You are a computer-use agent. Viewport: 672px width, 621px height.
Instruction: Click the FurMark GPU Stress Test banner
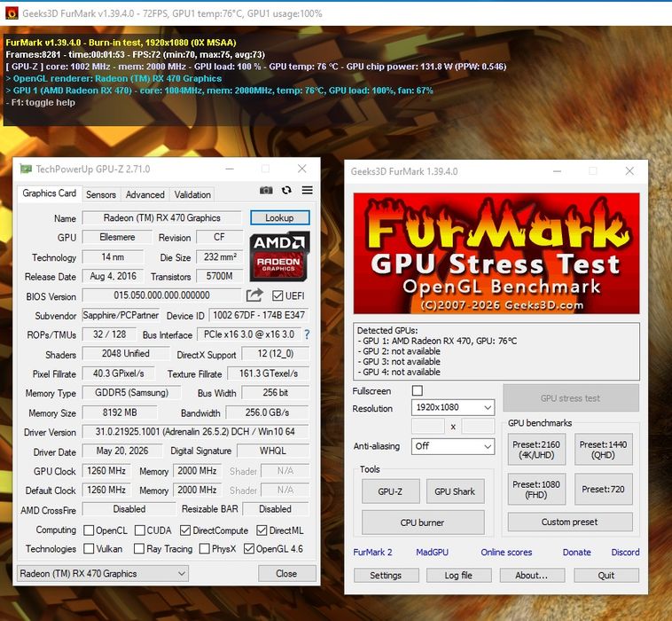tap(496, 254)
